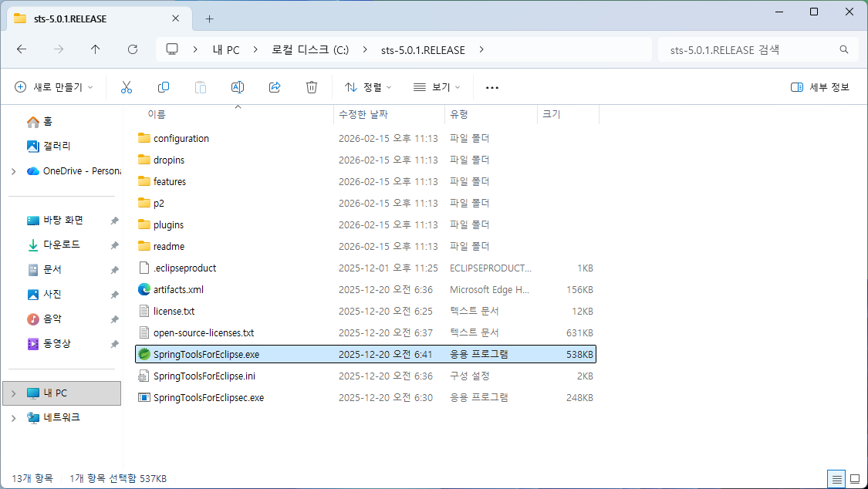868x489 pixels.
Task: Select license.txt file
Action: coord(366,311)
